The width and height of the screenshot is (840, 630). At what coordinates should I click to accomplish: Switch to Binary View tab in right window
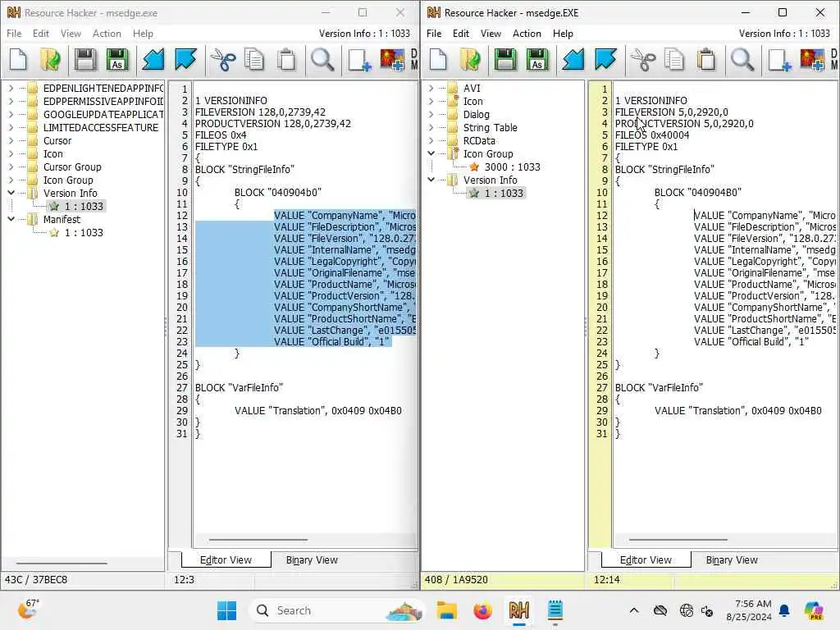732,559
